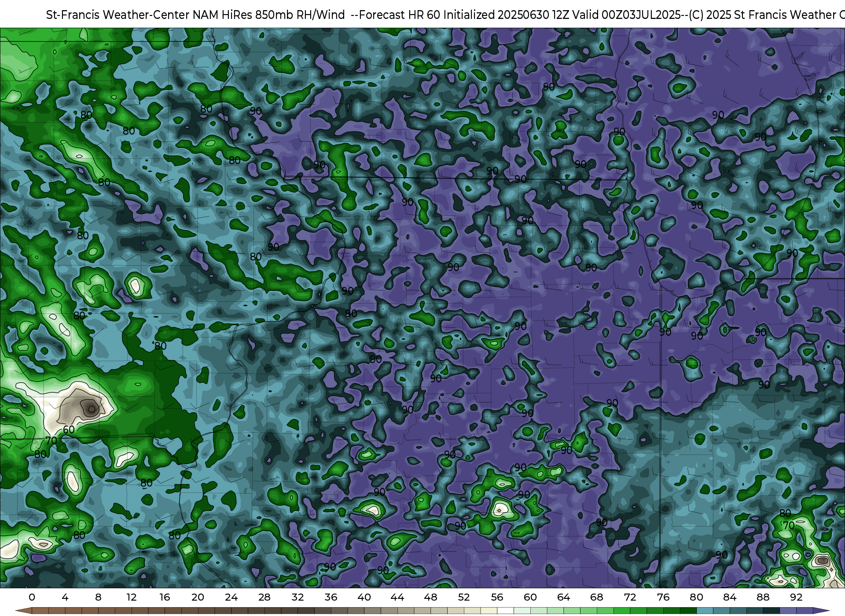Click the color scale tick label "64"
Viewport: 845px width, 616px height.
pos(563,597)
